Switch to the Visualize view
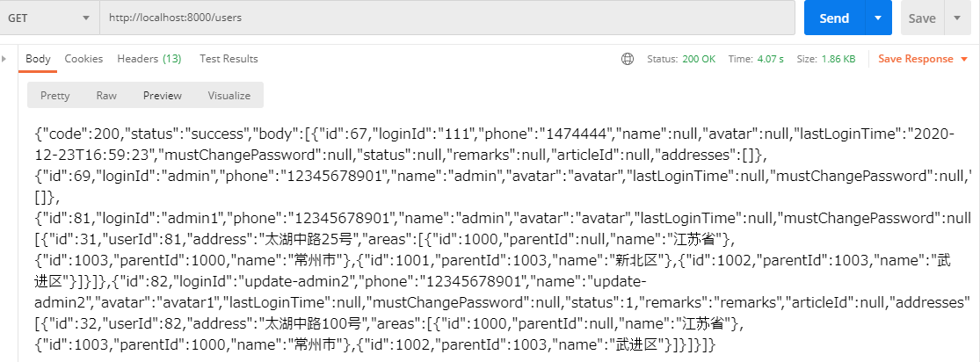Image resolution: width=980 pixels, height=362 pixels. click(x=229, y=96)
